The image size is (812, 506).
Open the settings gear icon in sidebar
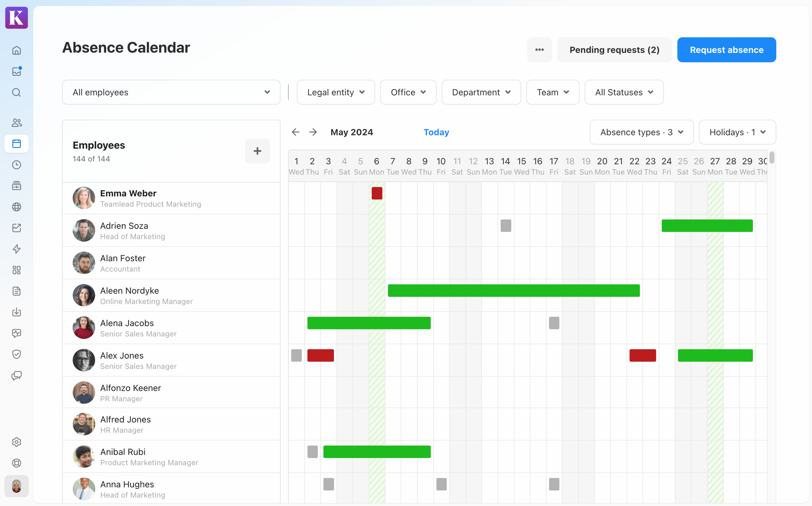(x=16, y=442)
